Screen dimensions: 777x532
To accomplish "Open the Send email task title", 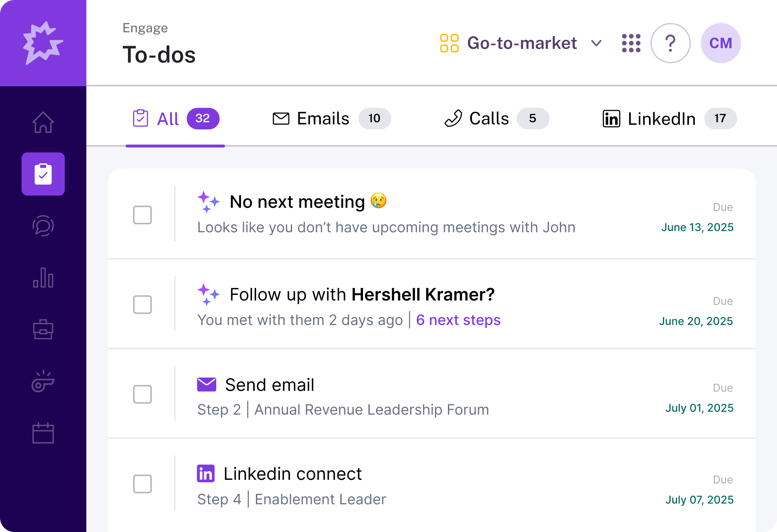I will pyautogui.click(x=269, y=385).
